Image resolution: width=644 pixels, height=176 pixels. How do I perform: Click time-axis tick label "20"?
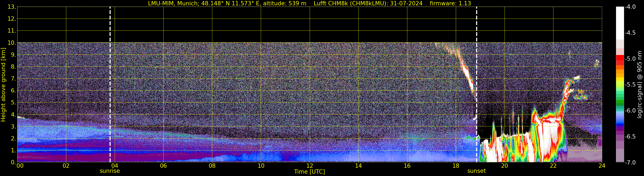(x=505, y=166)
